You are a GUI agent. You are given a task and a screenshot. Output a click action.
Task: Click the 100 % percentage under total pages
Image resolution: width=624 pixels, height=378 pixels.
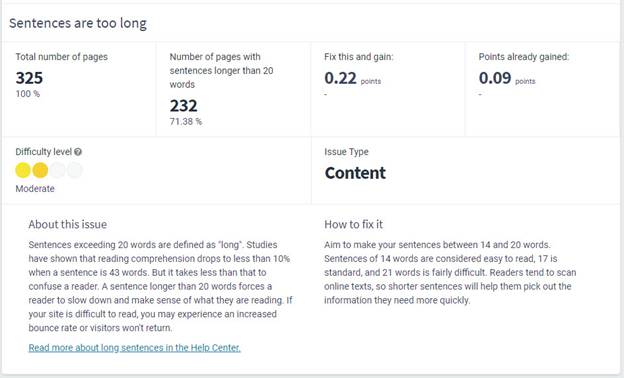click(x=27, y=94)
